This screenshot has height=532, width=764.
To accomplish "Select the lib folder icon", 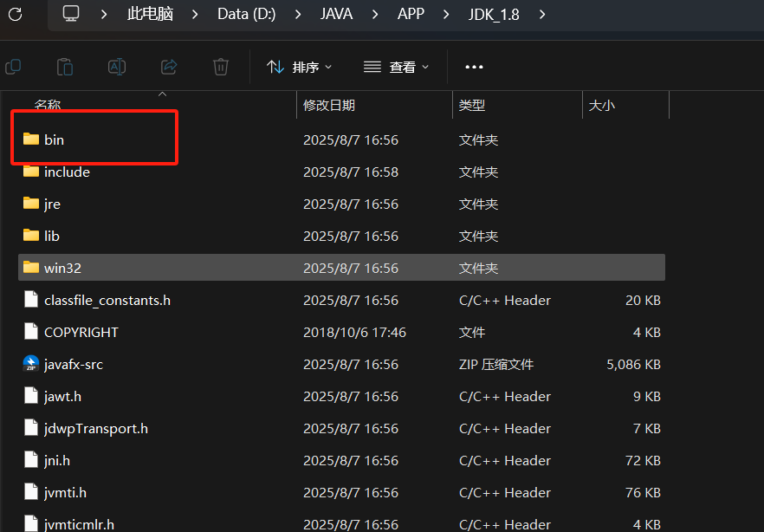I will (31, 236).
